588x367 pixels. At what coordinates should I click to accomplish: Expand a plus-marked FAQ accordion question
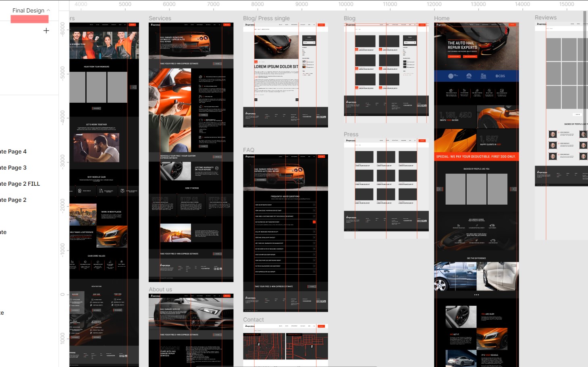pyautogui.click(x=314, y=205)
